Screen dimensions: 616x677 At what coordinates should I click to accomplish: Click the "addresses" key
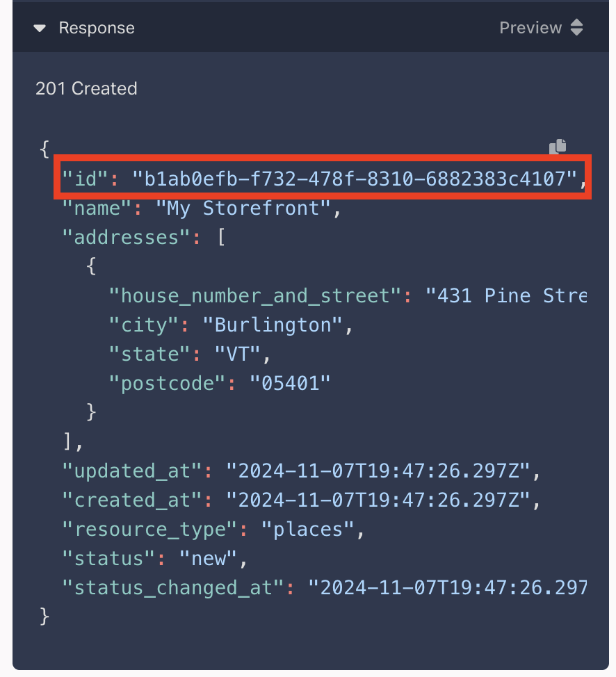pos(125,238)
